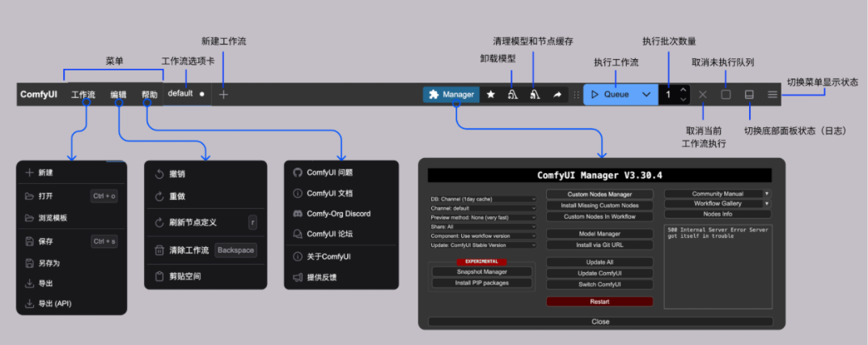Click the unload models icon

click(513, 95)
